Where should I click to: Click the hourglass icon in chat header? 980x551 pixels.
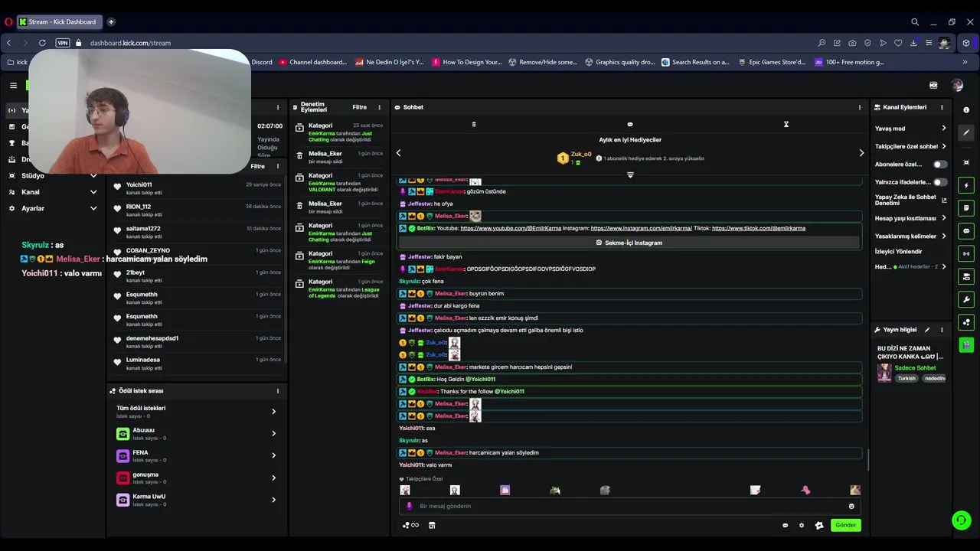[x=786, y=124]
